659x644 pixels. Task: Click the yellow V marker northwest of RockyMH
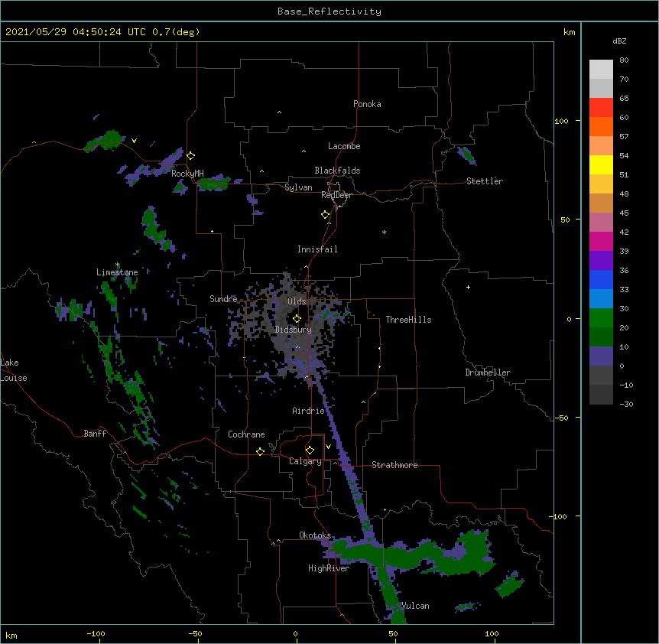134,141
